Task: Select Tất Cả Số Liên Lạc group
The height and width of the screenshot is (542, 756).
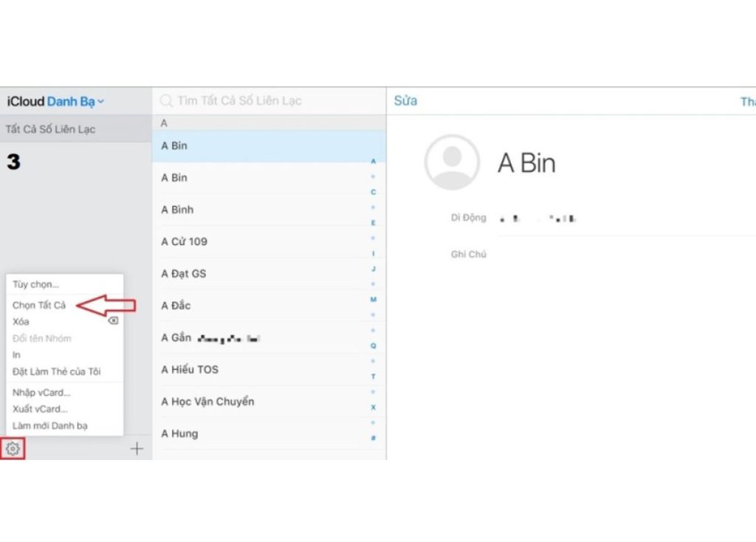Action: coord(76,129)
